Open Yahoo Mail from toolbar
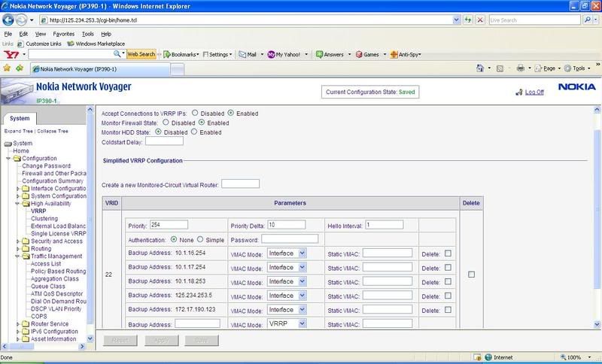The height and width of the screenshot is (364, 602). [x=248, y=54]
